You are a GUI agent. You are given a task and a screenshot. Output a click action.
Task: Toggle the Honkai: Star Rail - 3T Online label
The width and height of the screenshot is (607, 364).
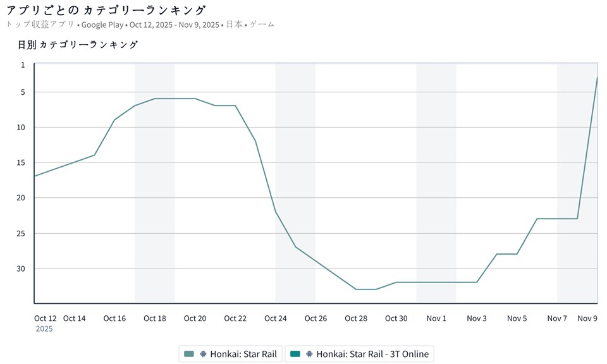(x=372, y=354)
